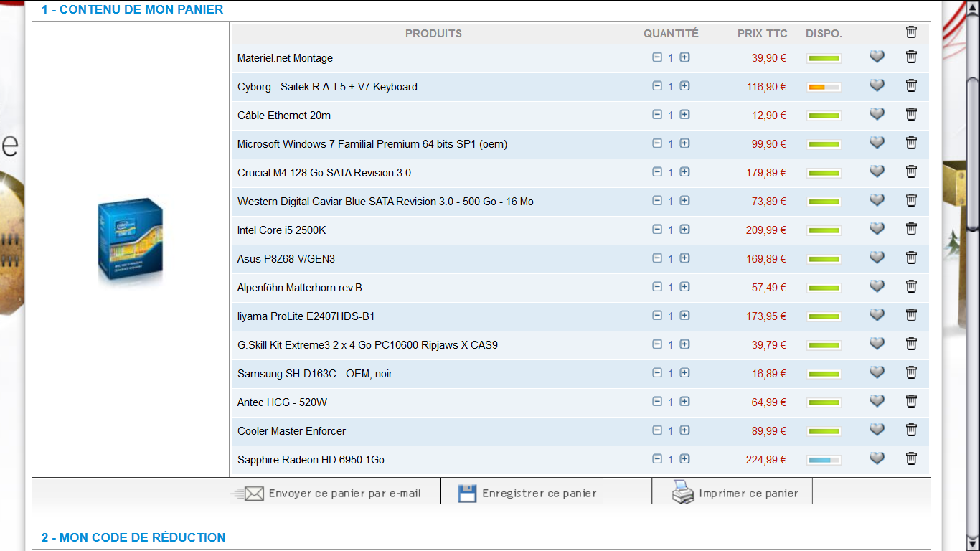
Task: Increase quantity of G.Skill Kit Extreme3
Action: (684, 344)
